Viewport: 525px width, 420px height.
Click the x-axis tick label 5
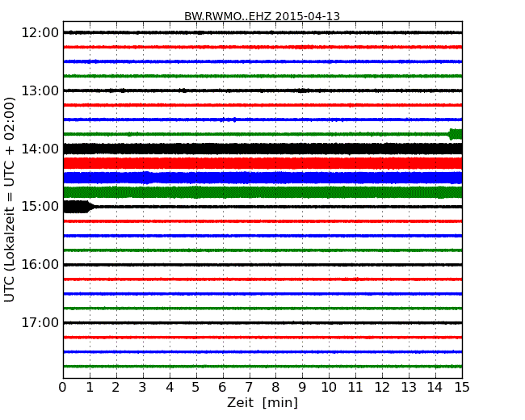196,388
